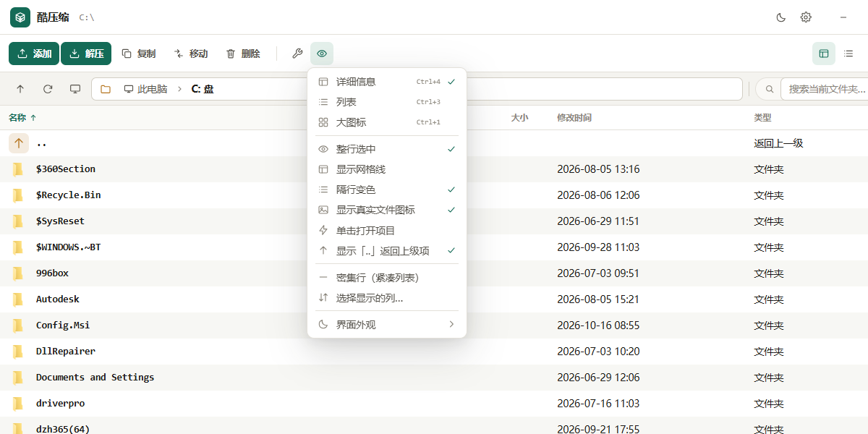Viewport: 868px width, 434px height.
Task: Switch to details layout icon in toolbar
Action: click(824, 54)
